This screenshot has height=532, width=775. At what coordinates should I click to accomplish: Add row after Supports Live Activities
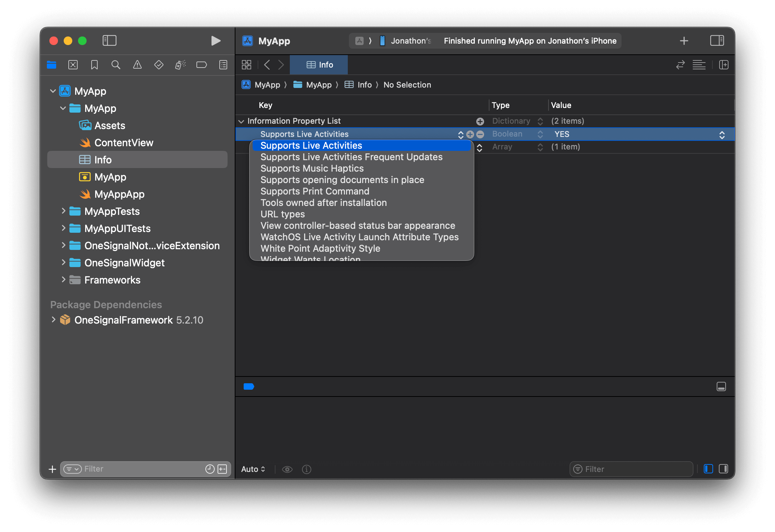point(470,134)
